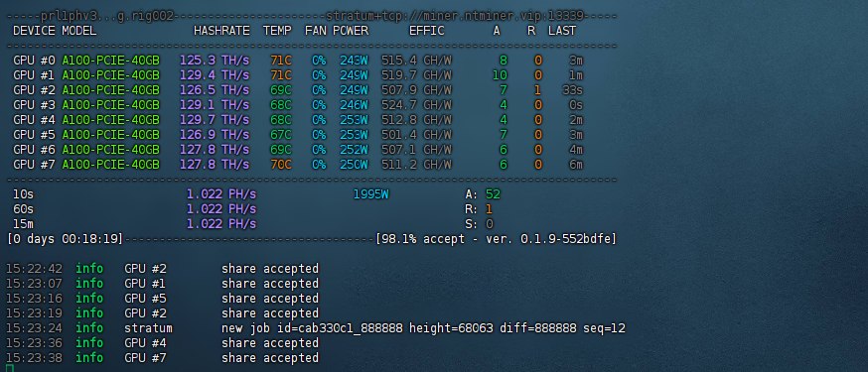Click efficiency value 501.4 GH/W
Viewport: 868px width, 372px height.
pos(416,135)
